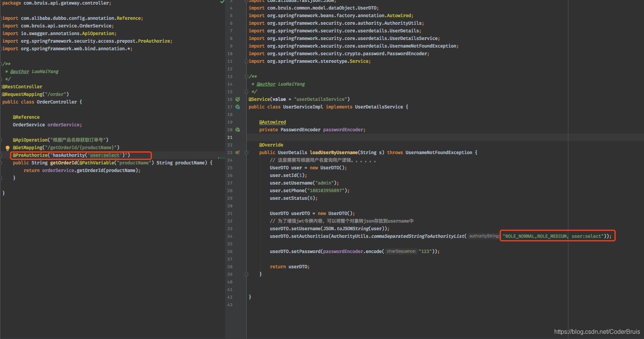Screen dimensions: 644x339
Task: Collapse loadUserByUsername method fold marker at line 23
Action: [x=246, y=153]
